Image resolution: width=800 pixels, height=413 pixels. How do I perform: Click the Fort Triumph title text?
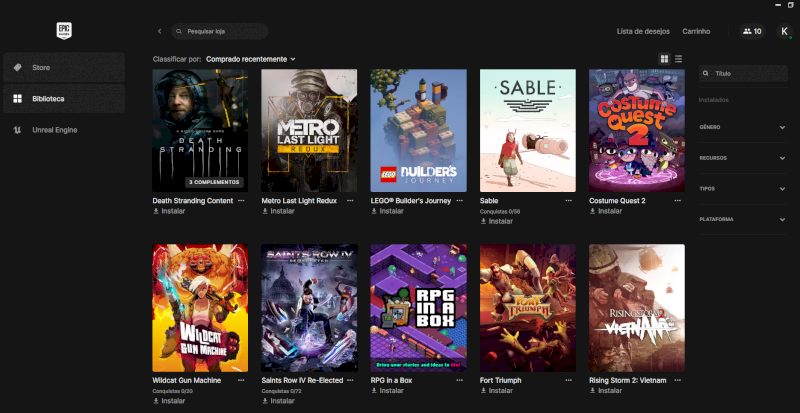(x=501, y=380)
